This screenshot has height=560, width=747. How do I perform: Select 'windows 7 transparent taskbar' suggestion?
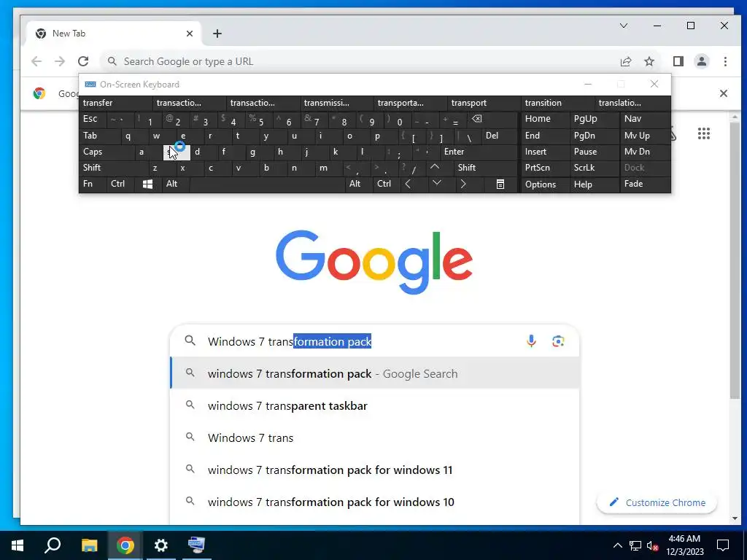click(x=375, y=405)
